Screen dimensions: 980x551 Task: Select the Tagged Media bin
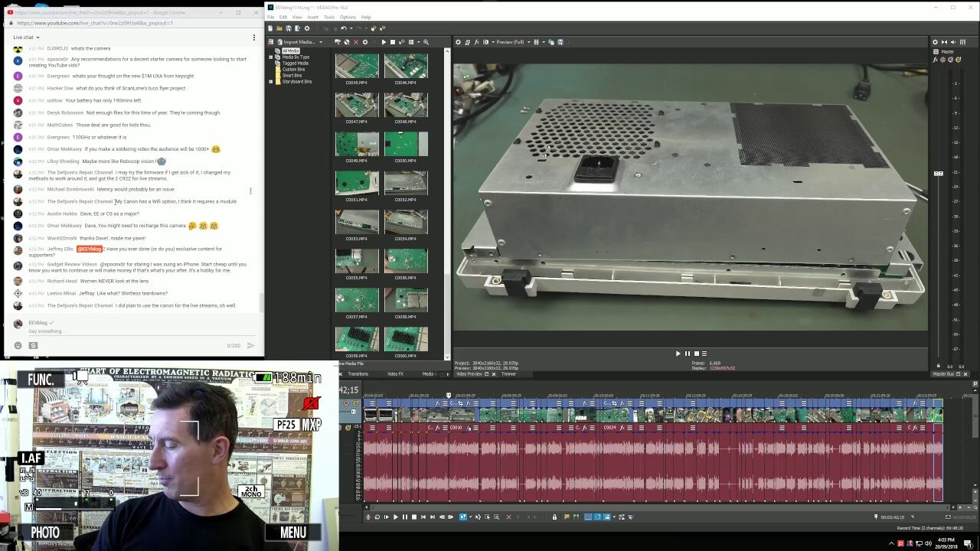point(296,63)
